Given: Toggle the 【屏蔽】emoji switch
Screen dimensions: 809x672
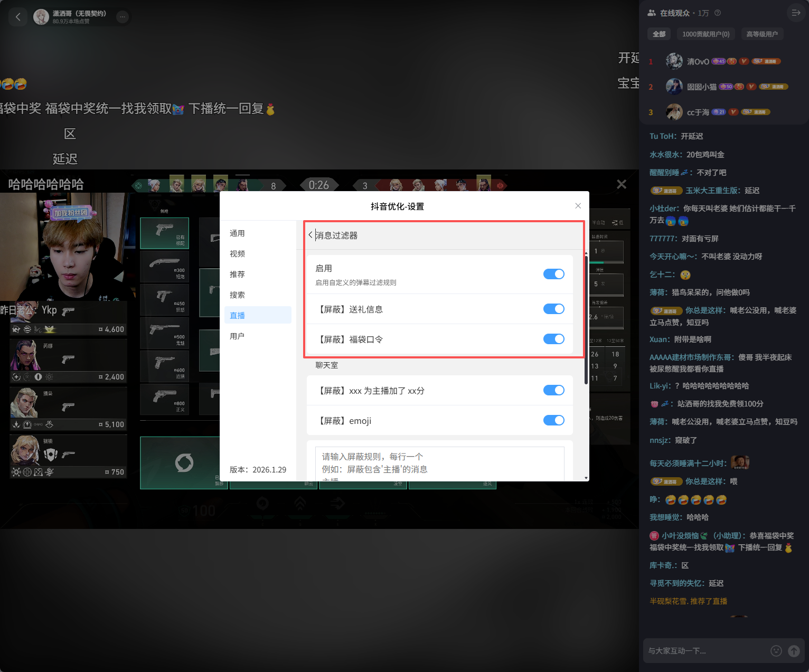Looking at the screenshot, I should [553, 420].
